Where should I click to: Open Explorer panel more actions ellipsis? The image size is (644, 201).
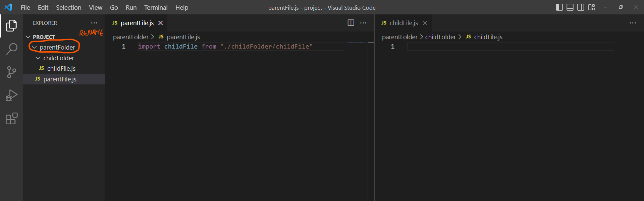94,23
